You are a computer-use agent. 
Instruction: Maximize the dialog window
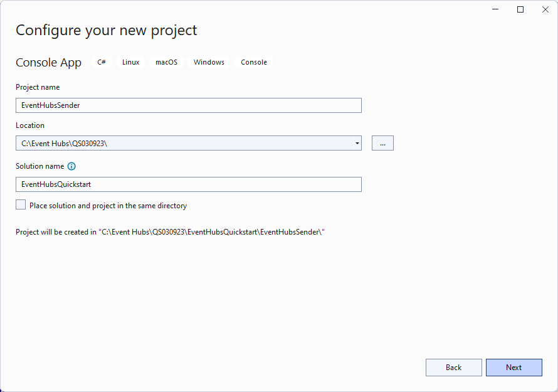pyautogui.click(x=520, y=9)
